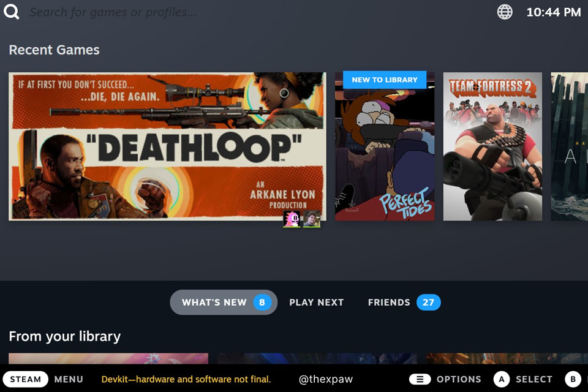Click the Recent Games heading

(54, 50)
